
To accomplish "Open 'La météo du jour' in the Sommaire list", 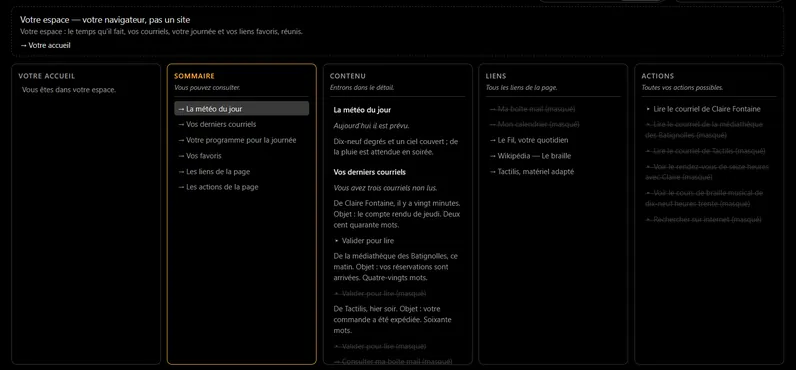I will (242, 109).
